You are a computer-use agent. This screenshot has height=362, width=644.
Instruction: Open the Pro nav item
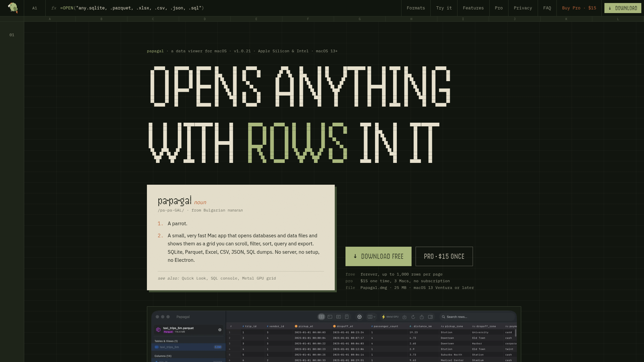pyautogui.click(x=499, y=8)
